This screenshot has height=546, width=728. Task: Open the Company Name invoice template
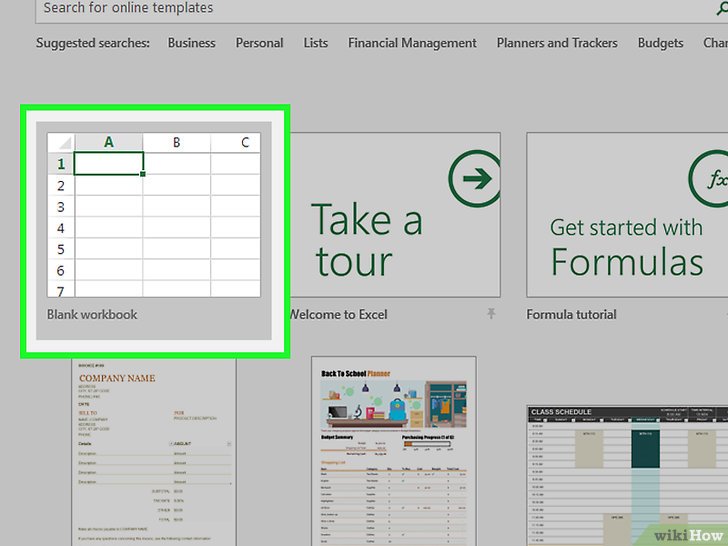click(x=154, y=452)
